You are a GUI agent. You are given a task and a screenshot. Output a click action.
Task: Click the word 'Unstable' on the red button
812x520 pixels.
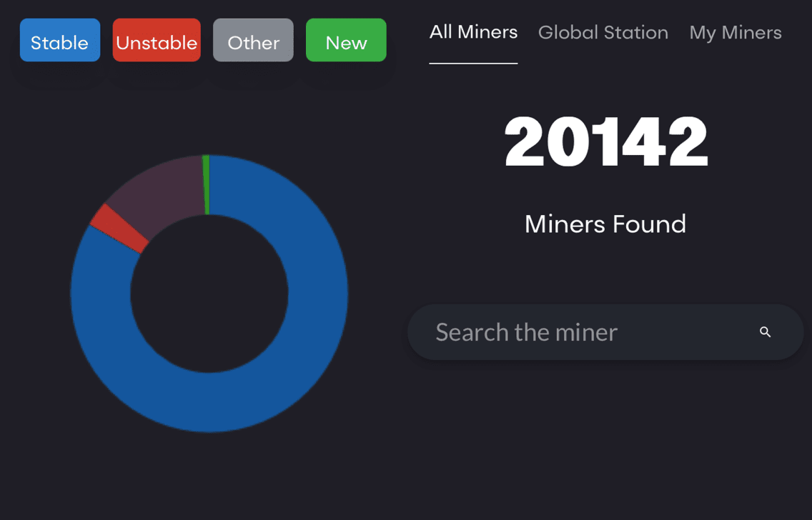157,43
